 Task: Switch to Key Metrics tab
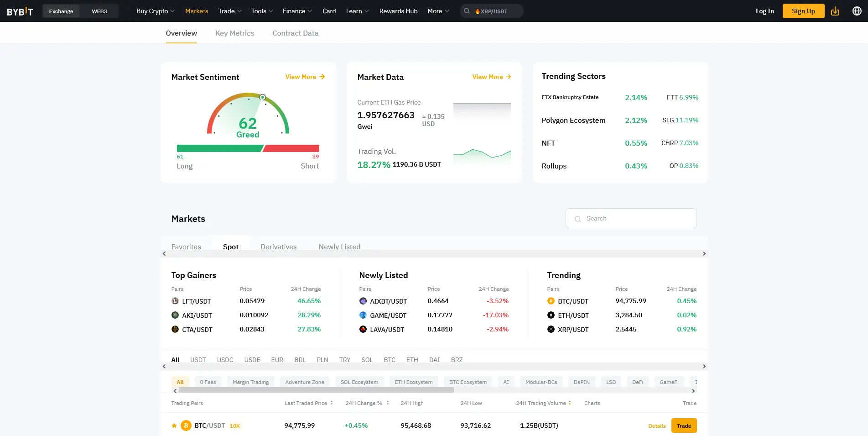235,33
